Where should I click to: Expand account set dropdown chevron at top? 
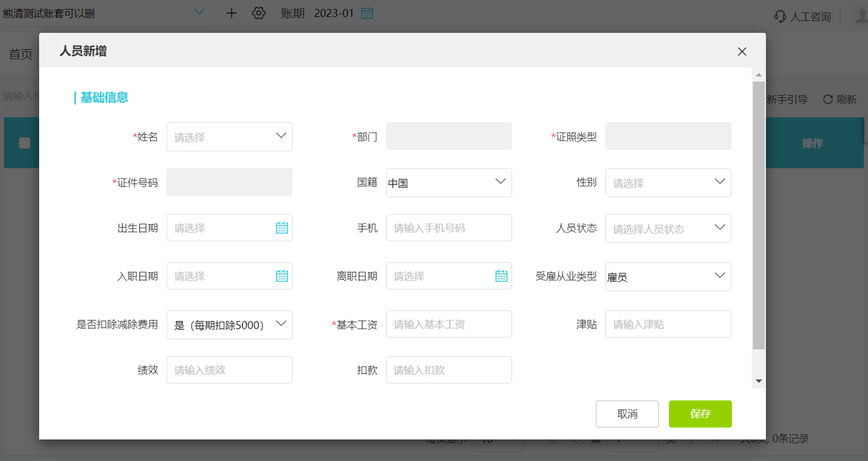[199, 12]
